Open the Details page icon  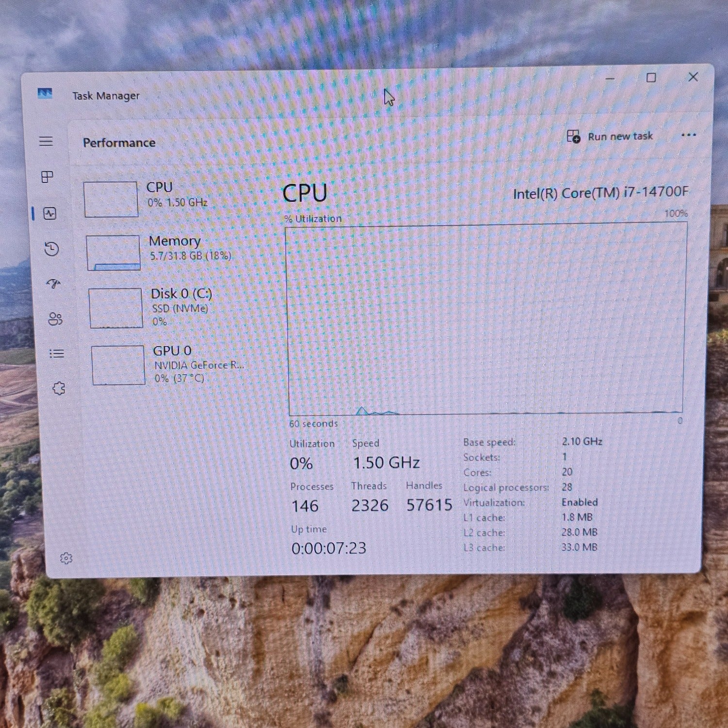coord(57,353)
